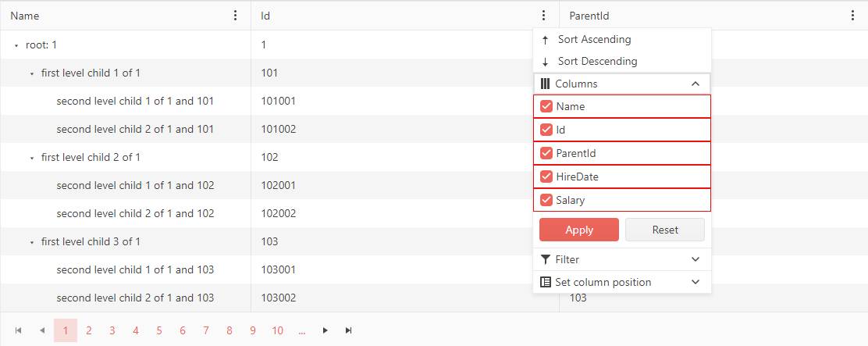Uncheck the Name column checkbox
868x346 pixels.
(546, 106)
